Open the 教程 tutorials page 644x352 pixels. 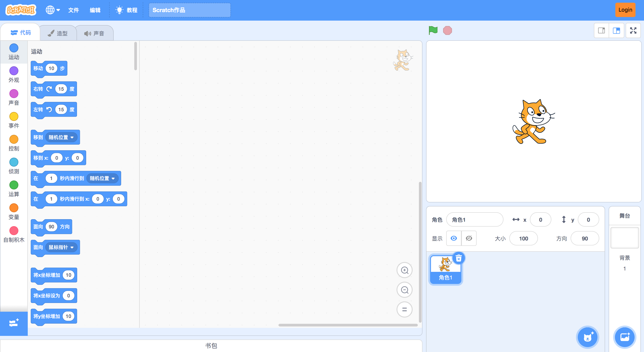tap(126, 10)
